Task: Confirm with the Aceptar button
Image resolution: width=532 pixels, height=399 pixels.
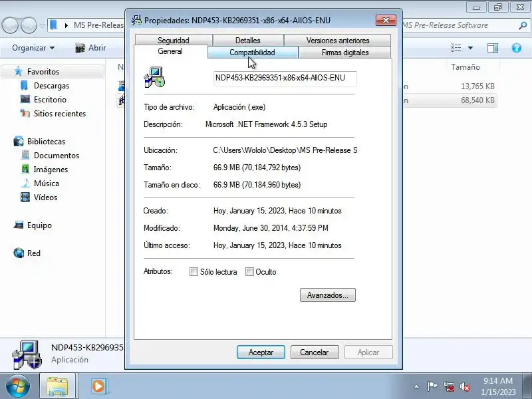Action: (261, 352)
